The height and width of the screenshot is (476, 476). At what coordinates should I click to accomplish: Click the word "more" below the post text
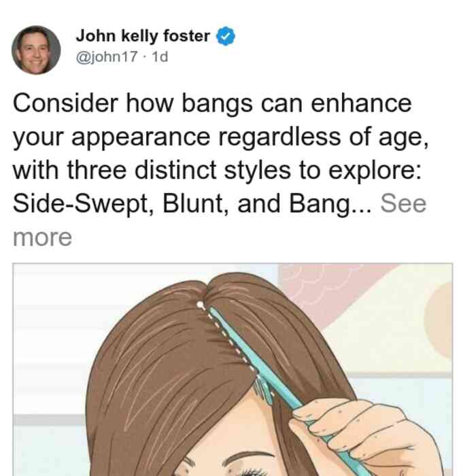point(42,237)
